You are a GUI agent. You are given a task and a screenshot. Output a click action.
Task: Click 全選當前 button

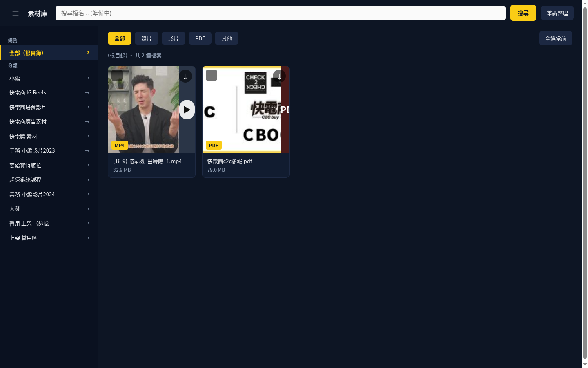coord(556,38)
